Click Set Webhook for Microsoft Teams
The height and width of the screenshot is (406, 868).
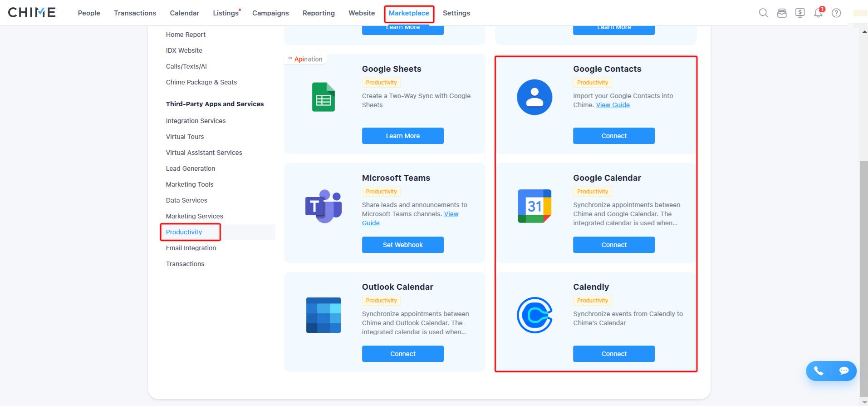[x=403, y=245]
